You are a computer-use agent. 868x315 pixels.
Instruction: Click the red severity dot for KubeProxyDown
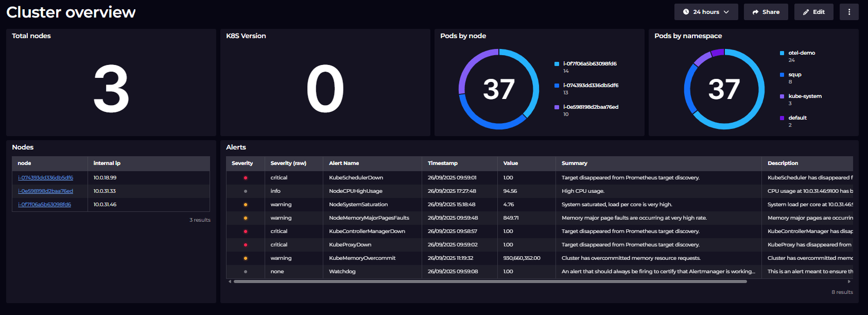246,245
